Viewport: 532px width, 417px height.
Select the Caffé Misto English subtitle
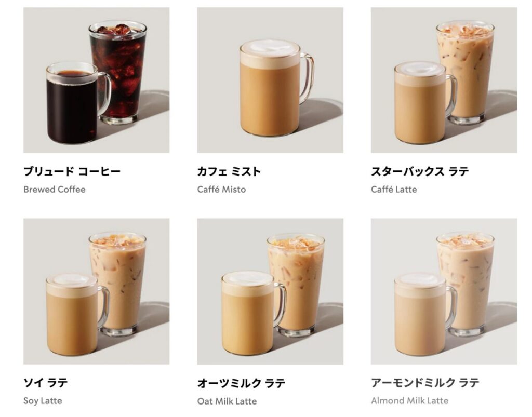pyautogui.click(x=221, y=189)
